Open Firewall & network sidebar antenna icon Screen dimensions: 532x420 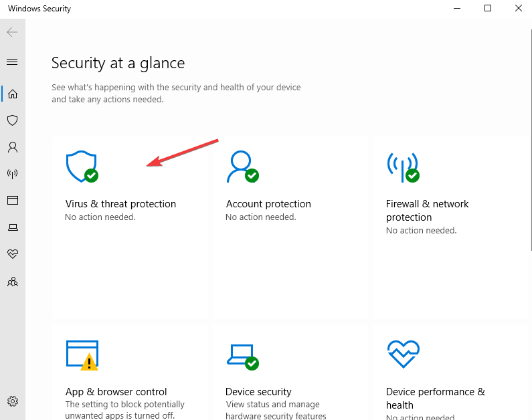[x=13, y=174]
